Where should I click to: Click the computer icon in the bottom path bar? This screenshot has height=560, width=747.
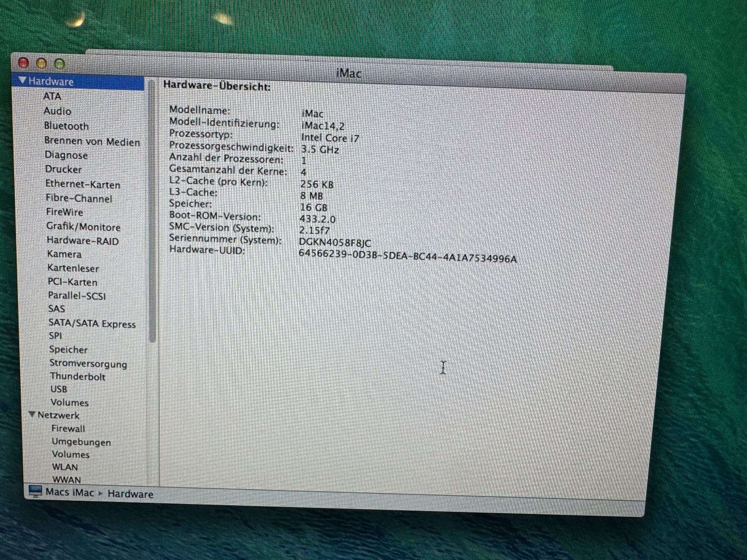click(34, 492)
